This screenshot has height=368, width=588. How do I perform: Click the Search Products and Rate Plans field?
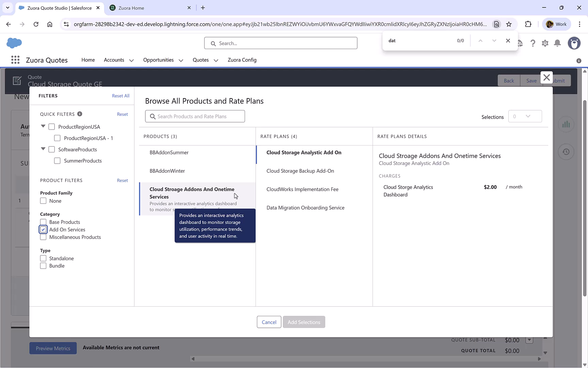195,116
